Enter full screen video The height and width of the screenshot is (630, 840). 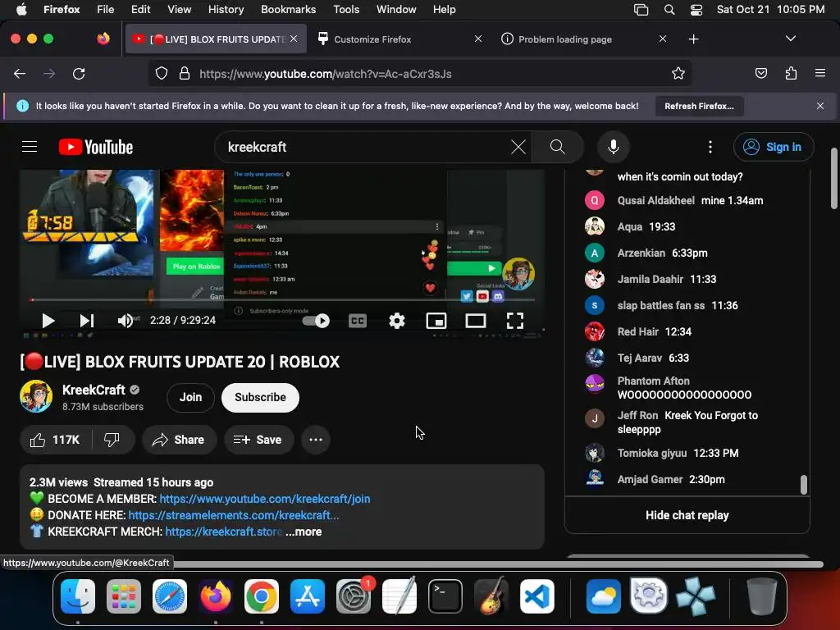[515, 321]
